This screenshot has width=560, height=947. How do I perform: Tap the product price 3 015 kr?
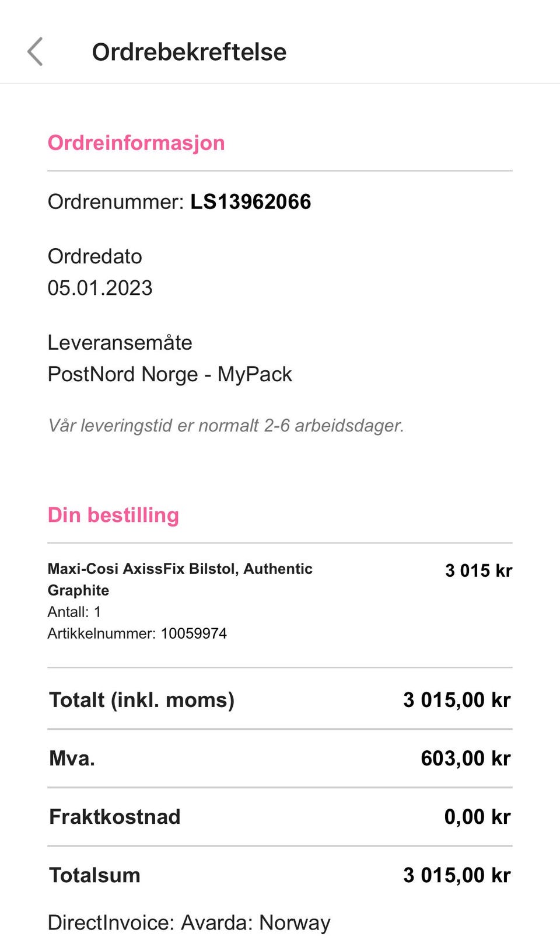tap(478, 570)
